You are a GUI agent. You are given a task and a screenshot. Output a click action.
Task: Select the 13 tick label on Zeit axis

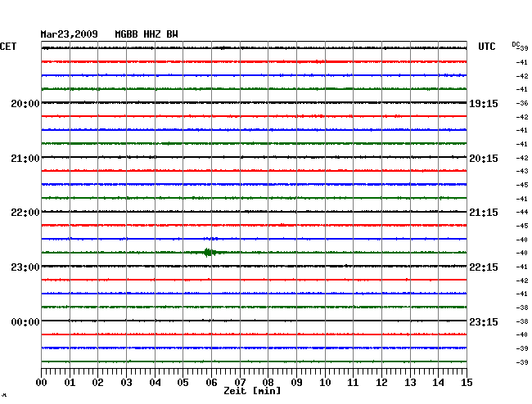(x=410, y=382)
